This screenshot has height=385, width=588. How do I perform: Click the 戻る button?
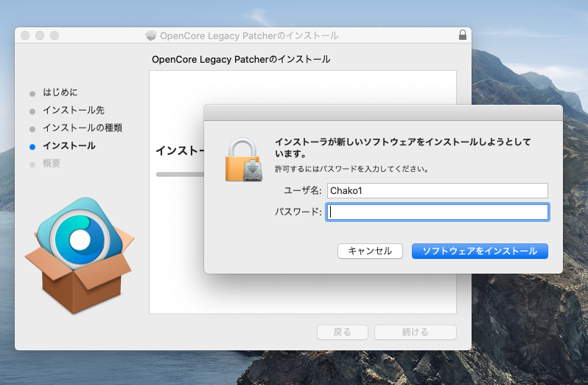pos(343,332)
